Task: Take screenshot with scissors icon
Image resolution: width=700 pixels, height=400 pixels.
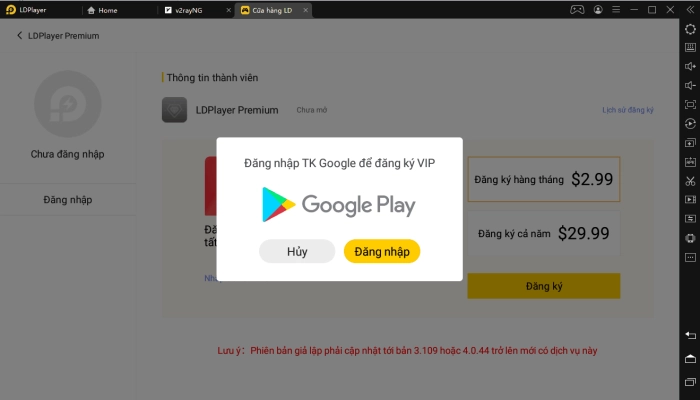Action: 690,181
